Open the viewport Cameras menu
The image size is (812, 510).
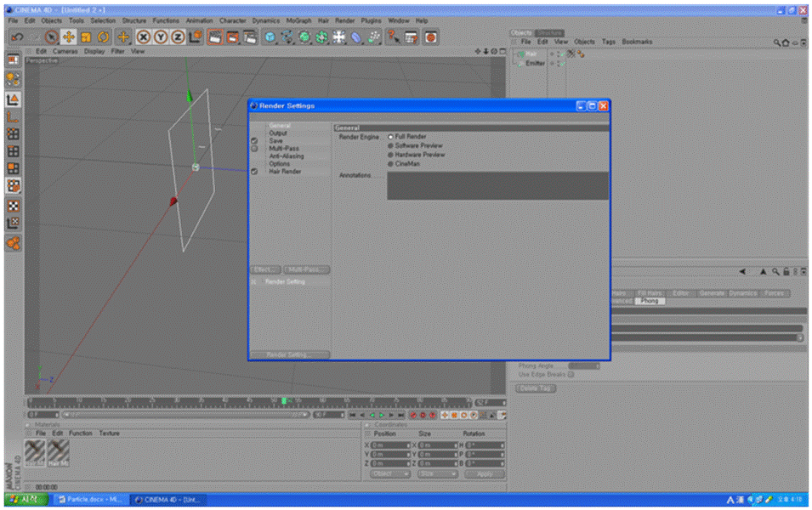point(65,51)
